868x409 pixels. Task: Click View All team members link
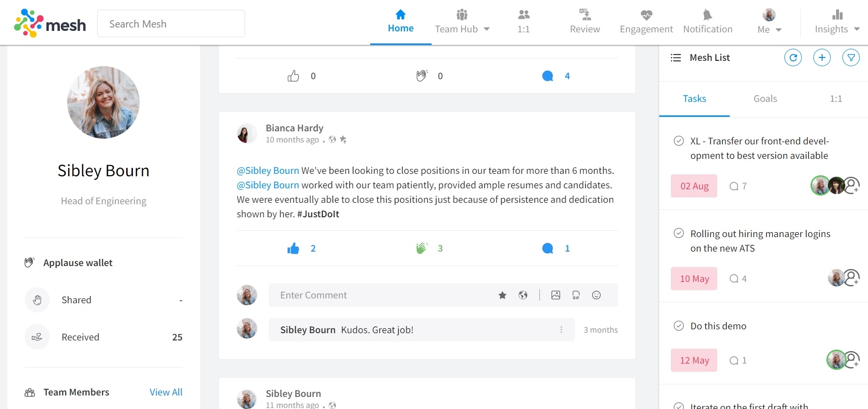(x=166, y=392)
